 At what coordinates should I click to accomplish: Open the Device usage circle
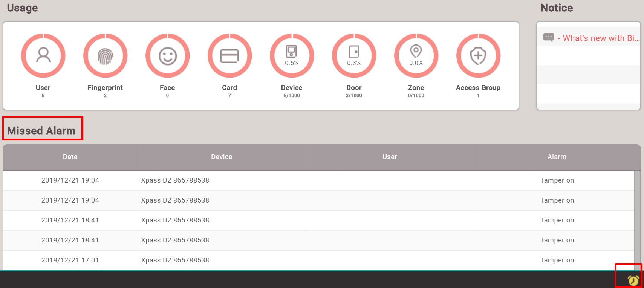[292, 56]
